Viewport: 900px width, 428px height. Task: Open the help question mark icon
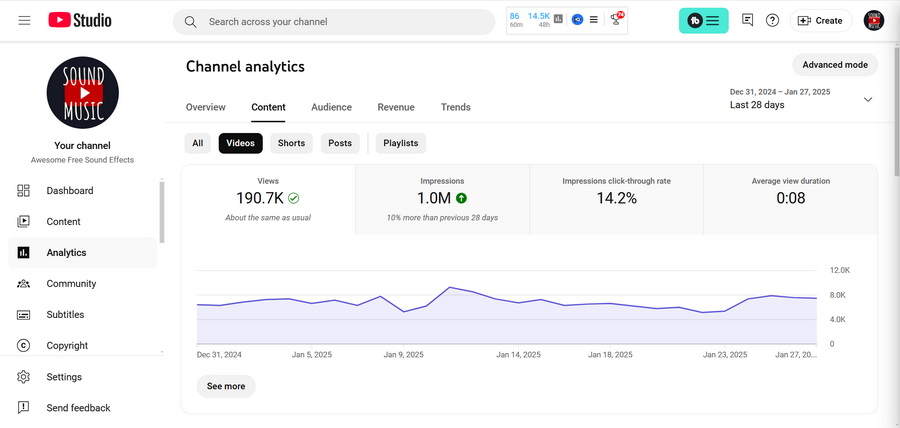(773, 21)
